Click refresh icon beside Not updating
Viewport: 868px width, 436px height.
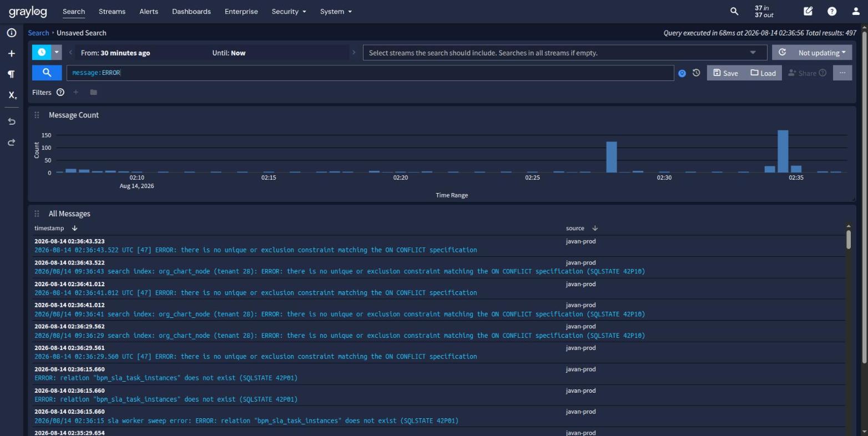coord(782,52)
